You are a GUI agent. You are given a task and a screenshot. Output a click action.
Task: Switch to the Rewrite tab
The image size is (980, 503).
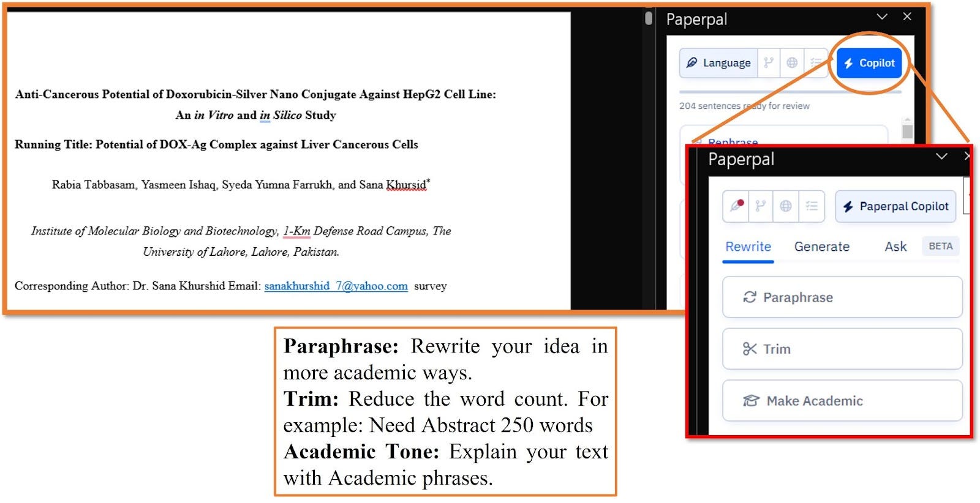click(x=748, y=247)
